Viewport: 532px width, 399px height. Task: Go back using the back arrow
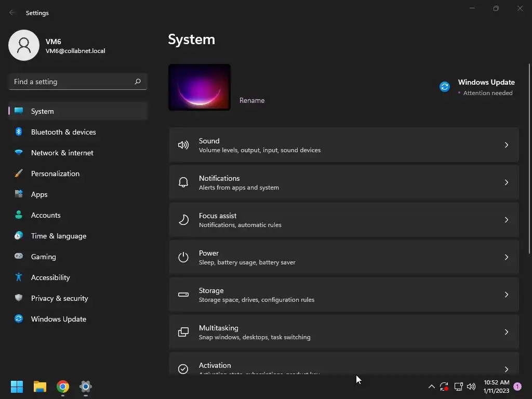12,12
